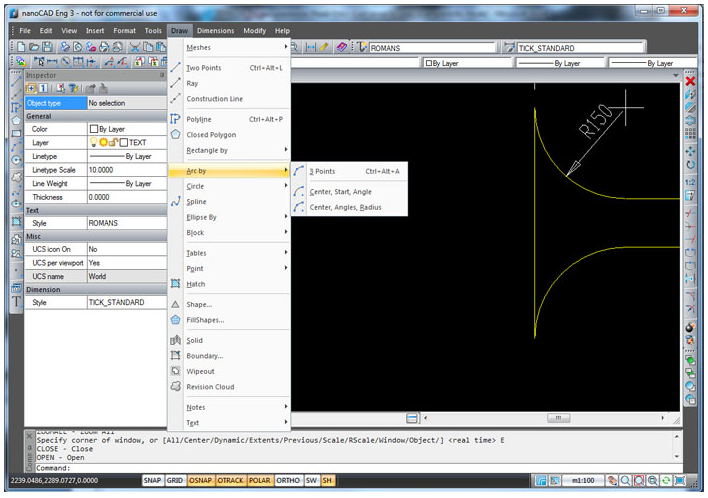
Task: Open the By Layer color dropdown in toolbar
Action: point(467,63)
